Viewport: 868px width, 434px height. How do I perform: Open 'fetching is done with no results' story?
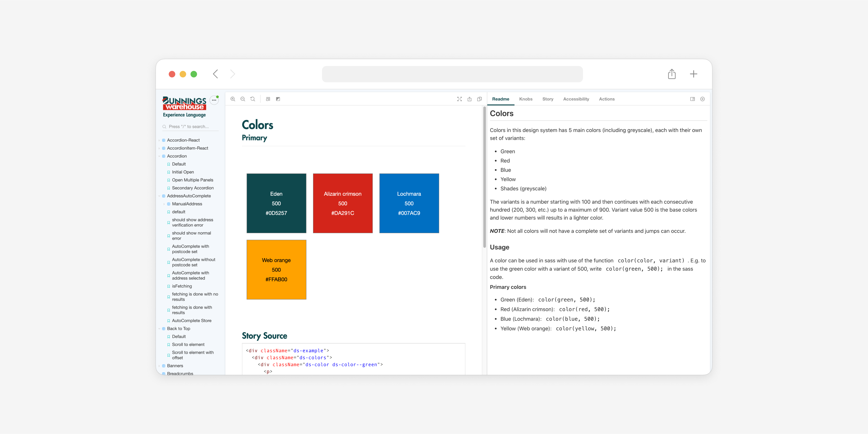pyautogui.click(x=195, y=297)
